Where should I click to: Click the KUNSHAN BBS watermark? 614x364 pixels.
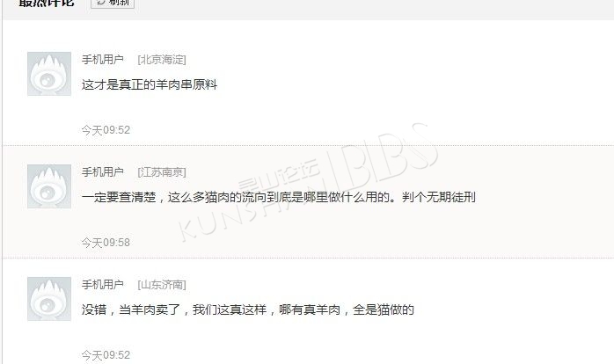point(308,182)
